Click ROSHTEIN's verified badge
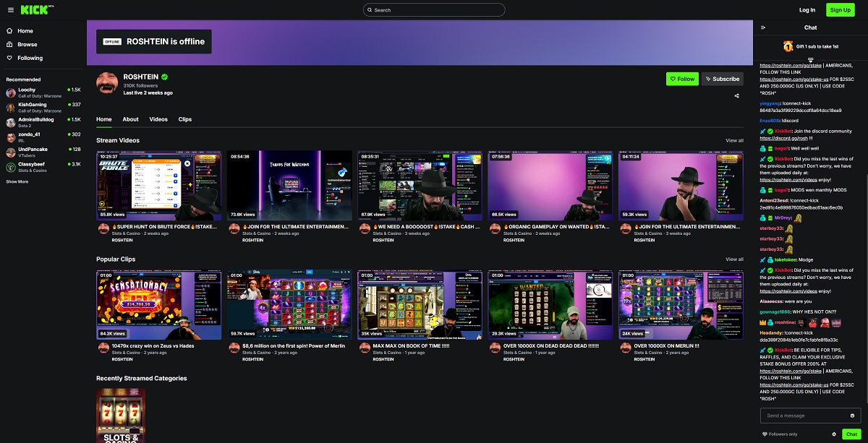This screenshot has width=868, height=443. click(x=165, y=77)
